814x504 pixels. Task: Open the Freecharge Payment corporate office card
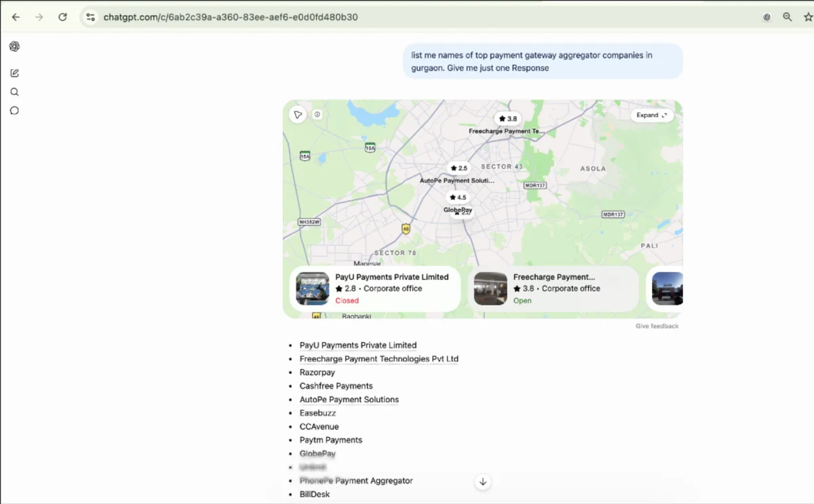click(553, 288)
